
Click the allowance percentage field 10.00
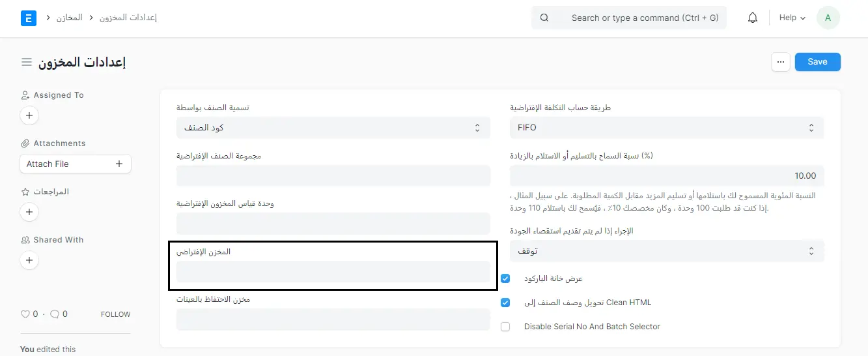tap(667, 175)
